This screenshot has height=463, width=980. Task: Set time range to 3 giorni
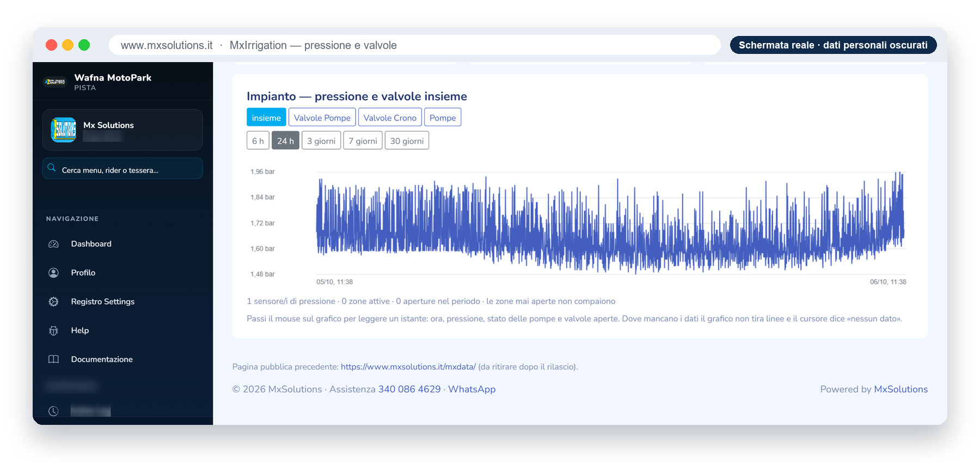click(x=321, y=141)
